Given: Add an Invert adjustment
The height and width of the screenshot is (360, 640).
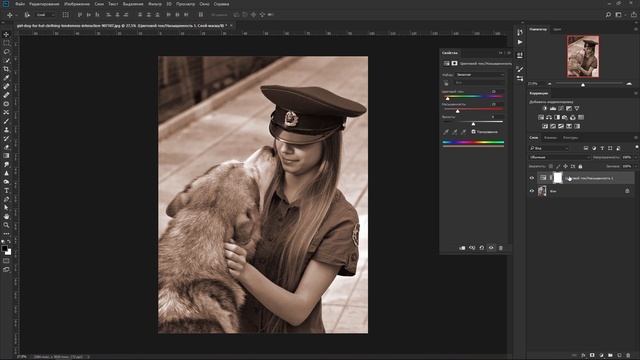Looking at the screenshot, I should click(545, 127).
